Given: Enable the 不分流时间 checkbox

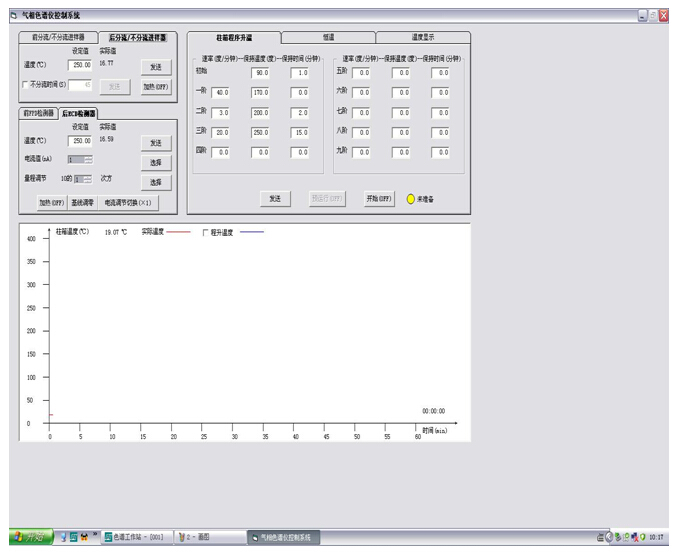Looking at the screenshot, I should pyautogui.click(x=26, y=85).
